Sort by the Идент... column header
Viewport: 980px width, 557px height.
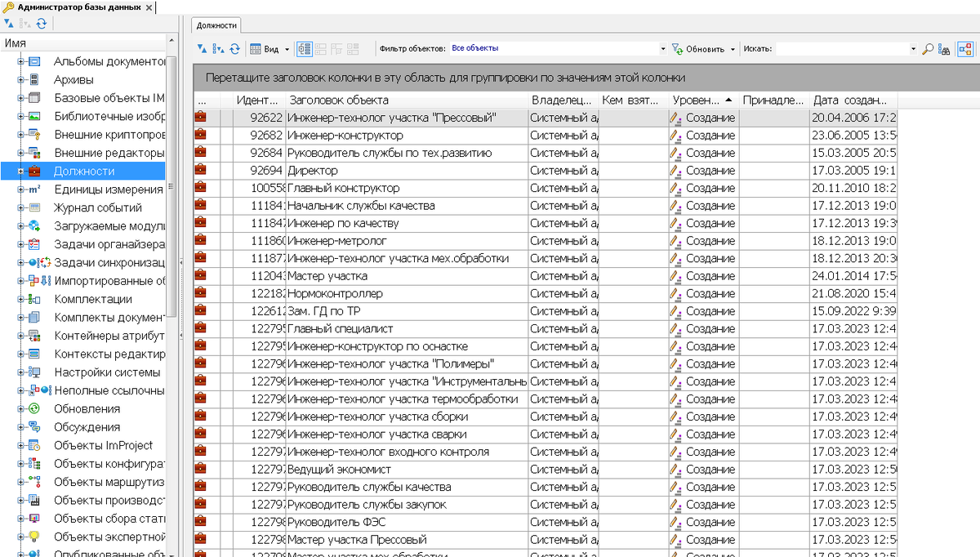259,100
